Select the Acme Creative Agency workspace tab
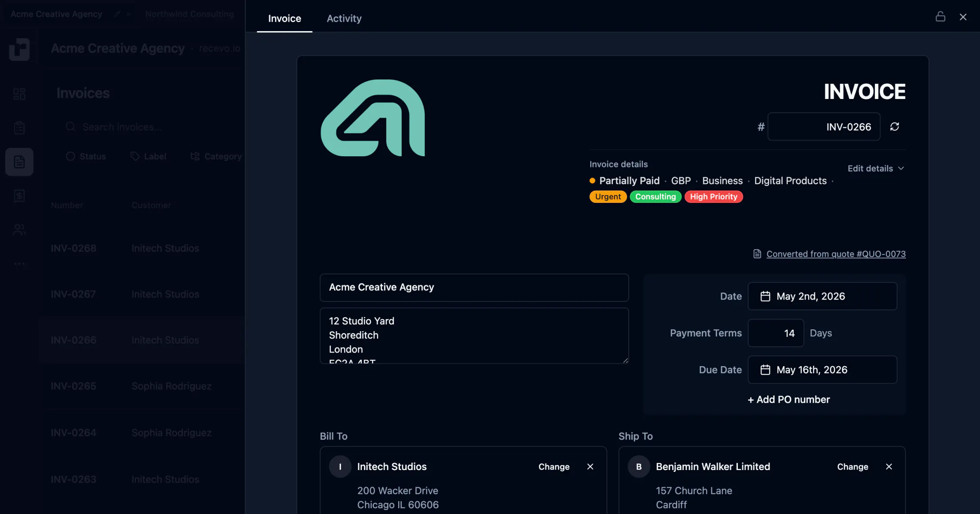 (56, 14)
